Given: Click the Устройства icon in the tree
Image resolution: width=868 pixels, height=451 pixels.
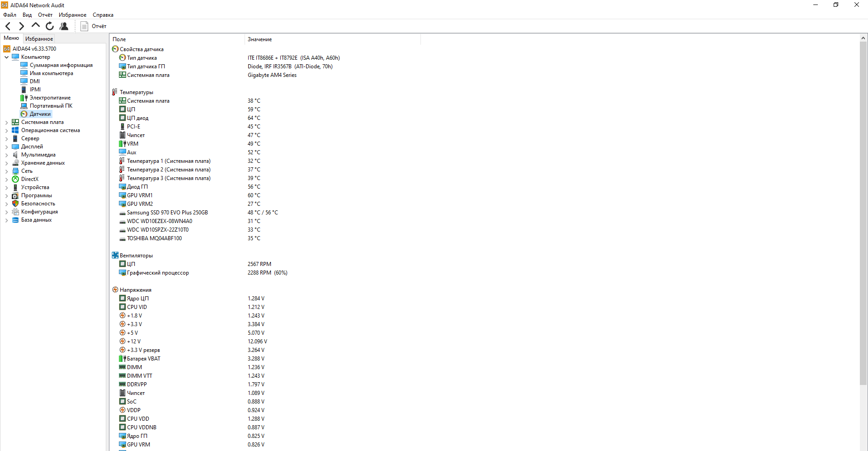Looking at the screenshot, I should point(15,187).
